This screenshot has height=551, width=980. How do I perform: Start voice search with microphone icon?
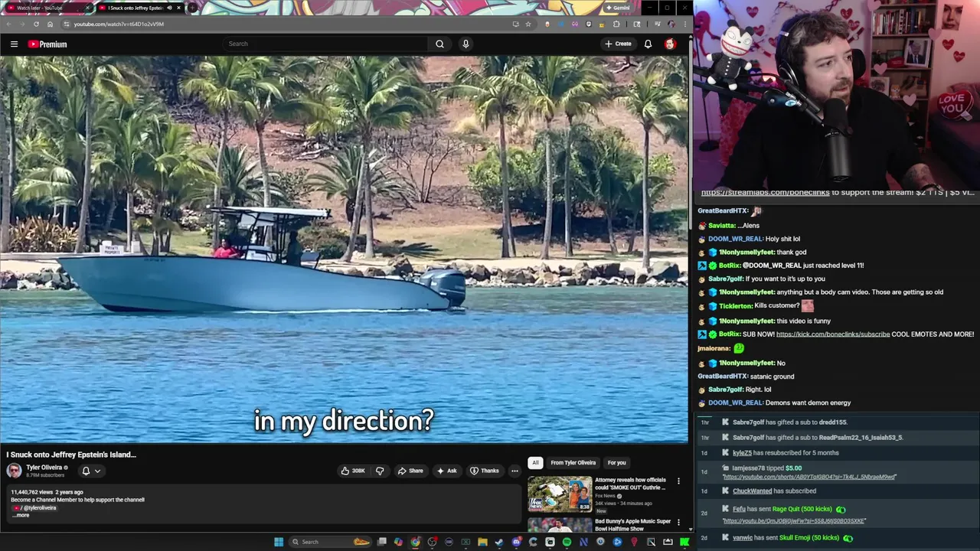[x=465, y=44]
